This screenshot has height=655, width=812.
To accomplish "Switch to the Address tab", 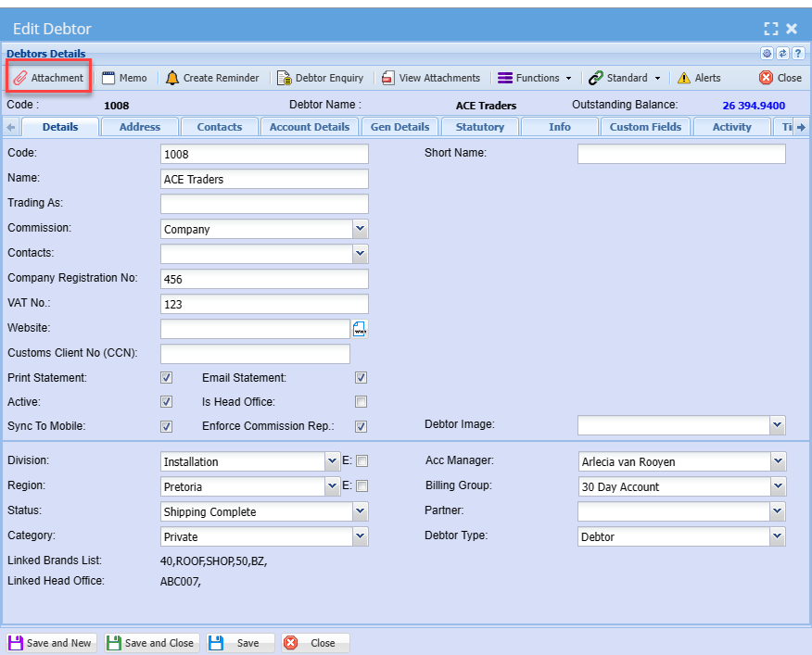I will click(140, 127).
